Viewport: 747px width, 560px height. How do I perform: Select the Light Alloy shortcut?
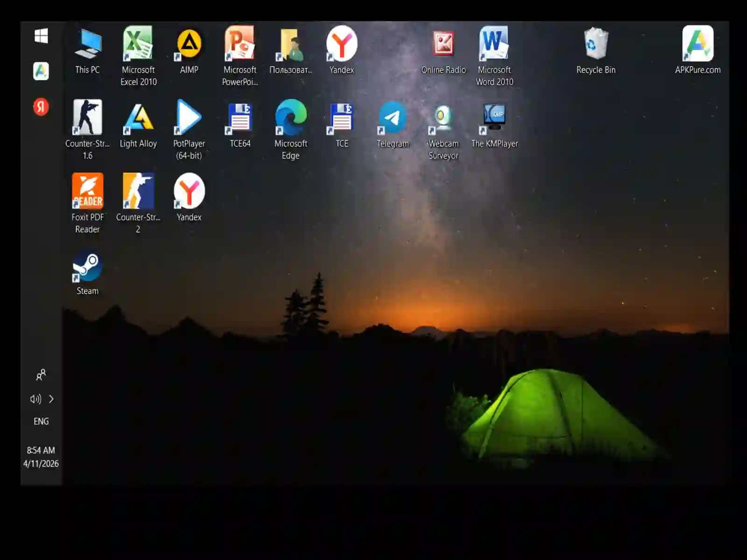pos(138,125)
